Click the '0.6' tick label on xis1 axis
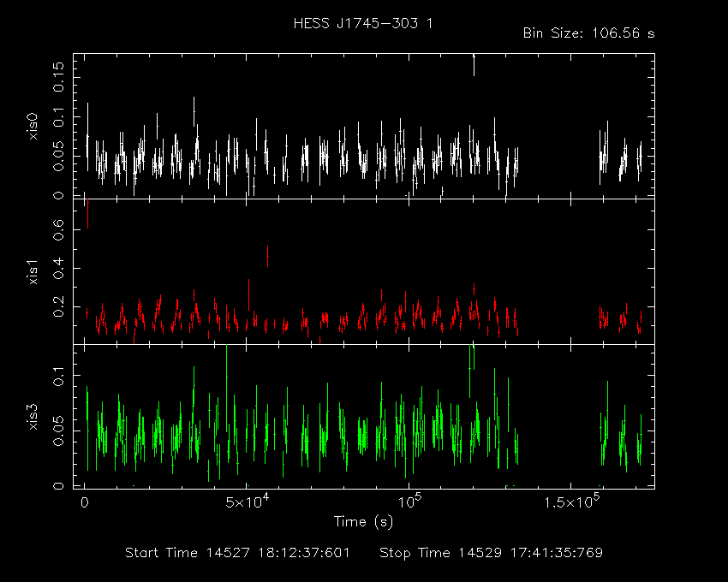The height and width of the screenshot is (582, 728). (58, 229)
